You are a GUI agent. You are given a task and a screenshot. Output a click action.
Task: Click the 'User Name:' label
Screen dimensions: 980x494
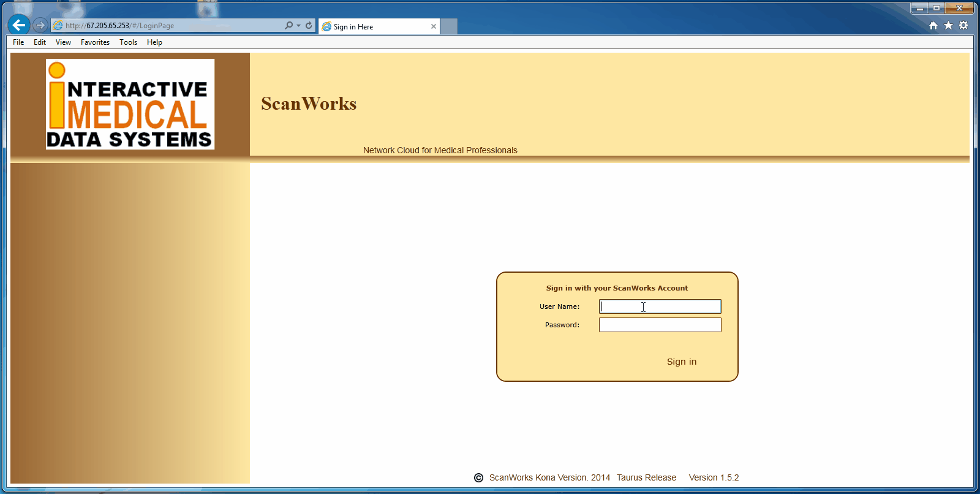click(559, 306)
